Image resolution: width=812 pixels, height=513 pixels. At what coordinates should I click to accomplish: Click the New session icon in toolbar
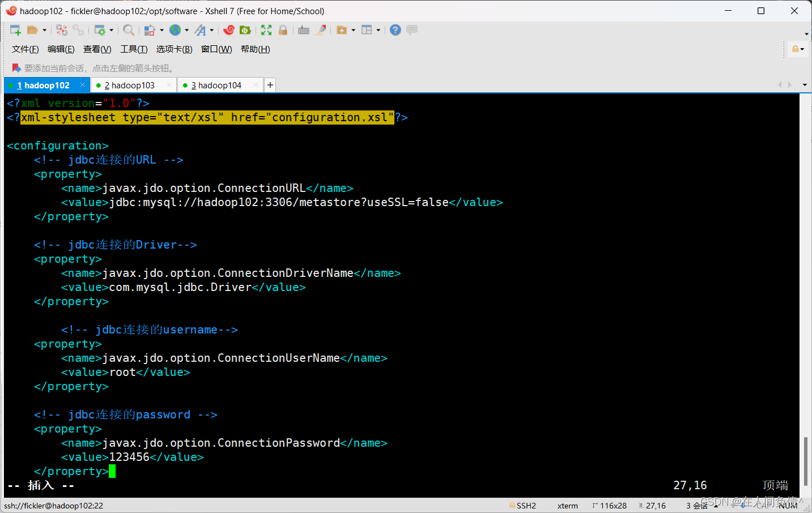point(15,30)
